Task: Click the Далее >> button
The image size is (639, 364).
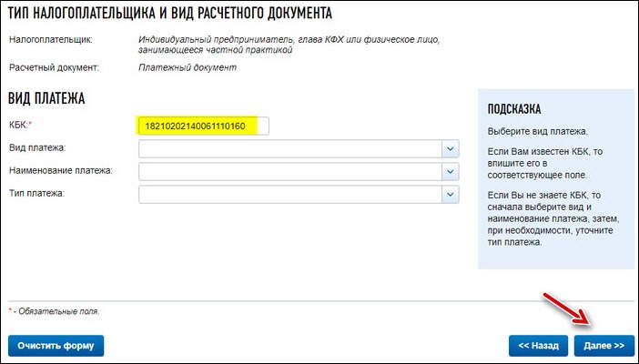Action: tap(603, 346)
